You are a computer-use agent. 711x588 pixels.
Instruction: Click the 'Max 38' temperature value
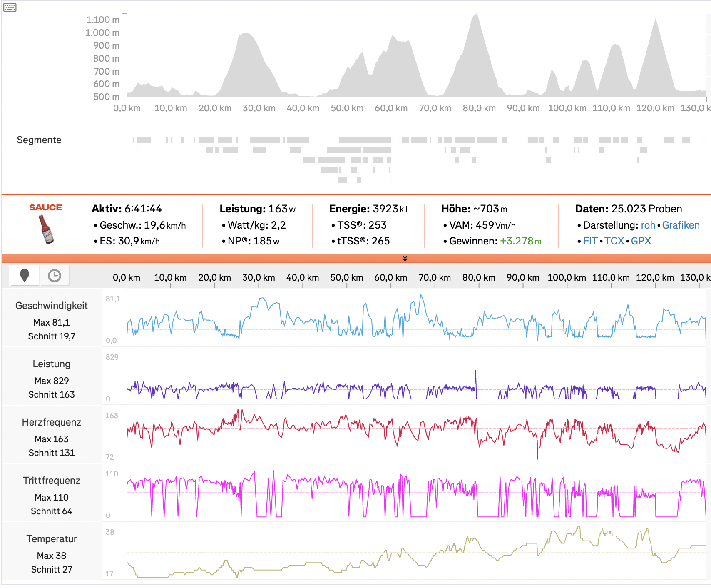pyautogui.click(x=52, y=556)
